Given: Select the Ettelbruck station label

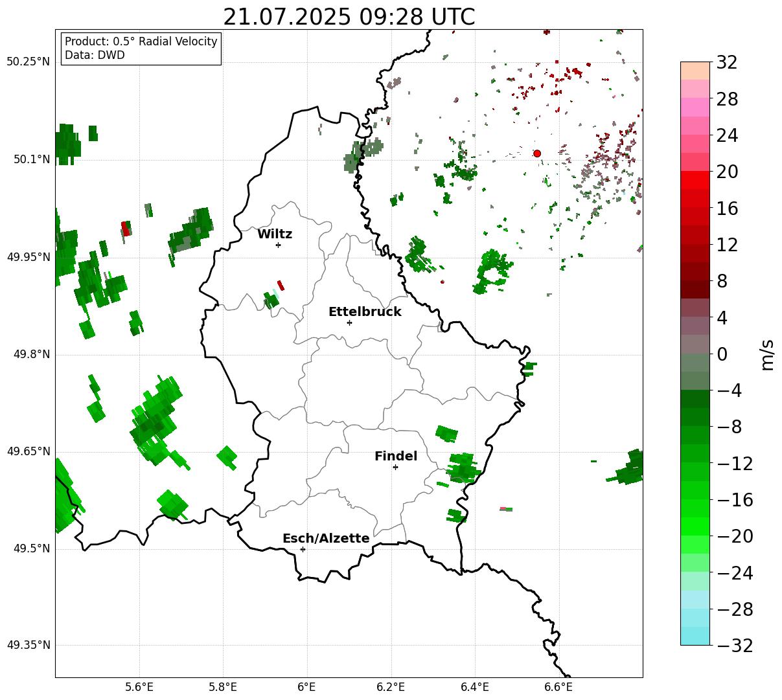Looking at the screenshot, I should [365, 312].
